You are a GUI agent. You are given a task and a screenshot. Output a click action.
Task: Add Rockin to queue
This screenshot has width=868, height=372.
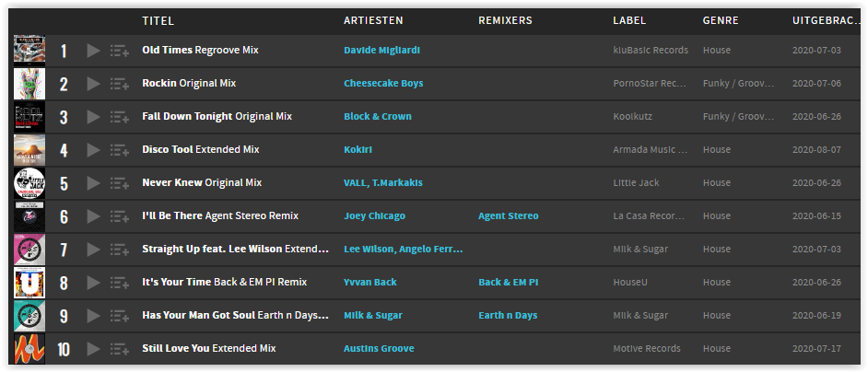coord(119,84)
